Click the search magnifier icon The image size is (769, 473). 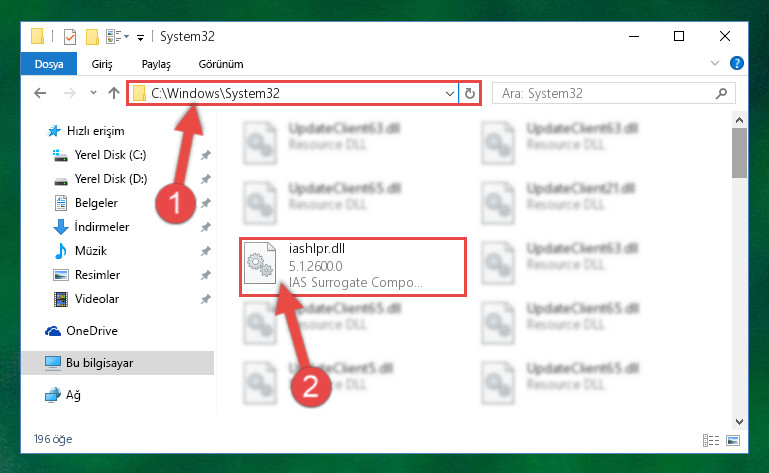[721, 93]
